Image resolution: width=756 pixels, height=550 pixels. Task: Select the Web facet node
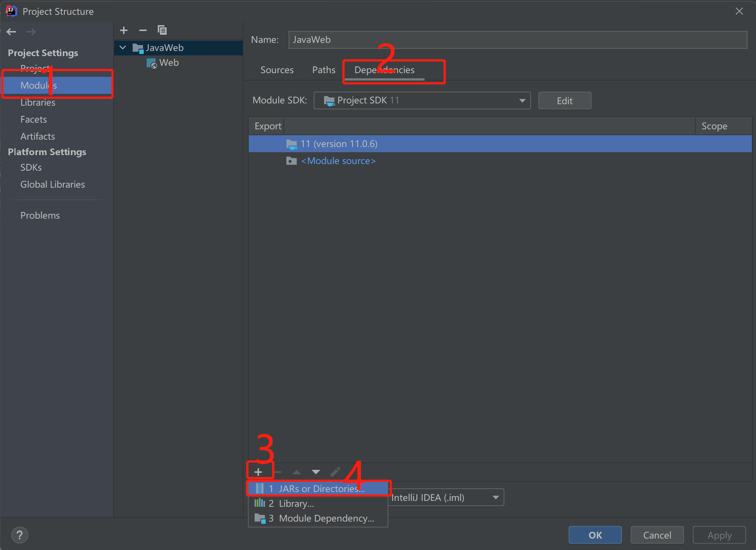tap(169, 63)
